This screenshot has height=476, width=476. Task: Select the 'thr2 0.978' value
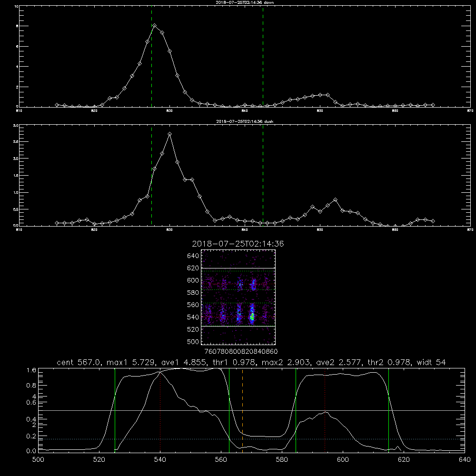[x=389, y=362]
